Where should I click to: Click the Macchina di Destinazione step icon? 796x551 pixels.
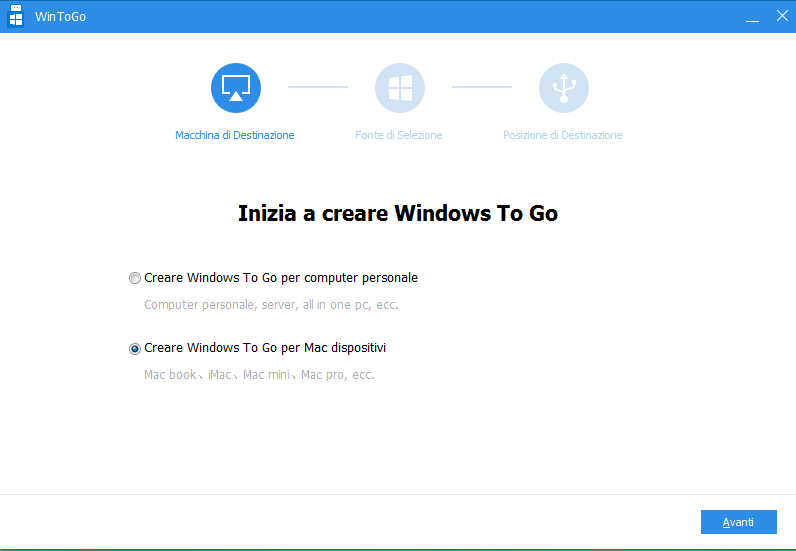236,88
